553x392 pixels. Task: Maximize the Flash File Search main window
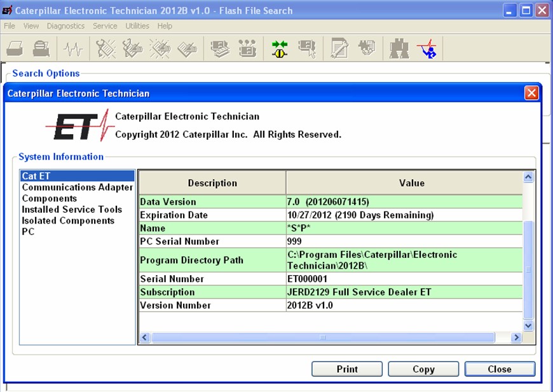526,11
